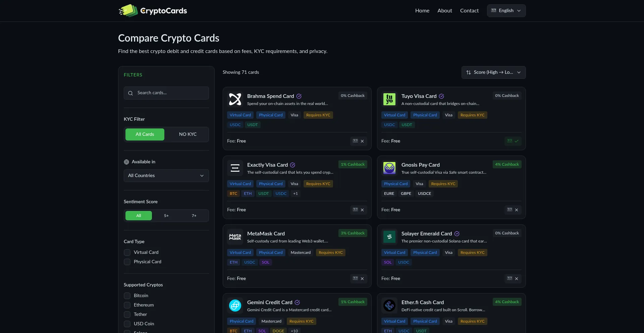The width and height of the screenshot is (644, 333).
Task: Click the Ether.fi Cash Card logo
Action: [389, 306]
